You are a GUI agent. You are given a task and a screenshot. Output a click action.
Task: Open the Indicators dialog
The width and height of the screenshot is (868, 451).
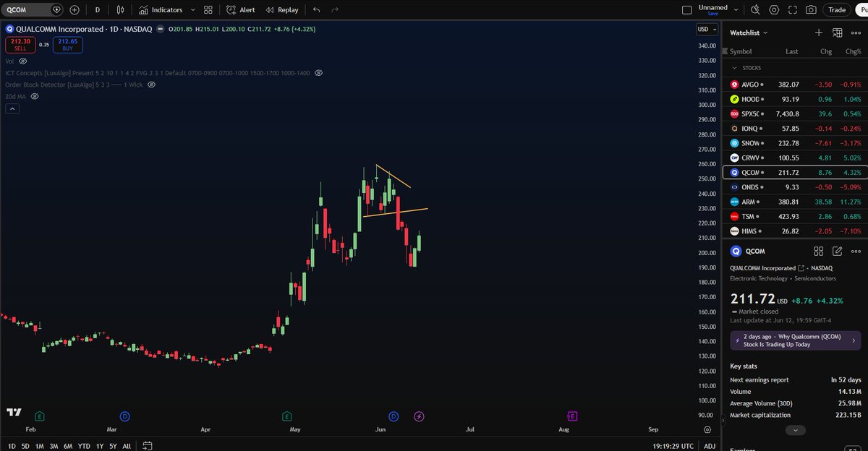pos(161,10)
